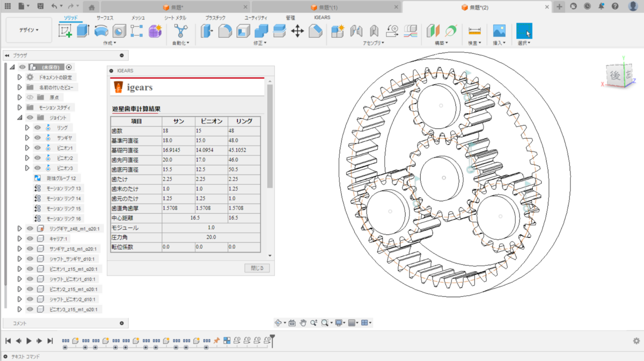Select the Move/Copy arrows tool
644x361 pixels.
[297, 31]
